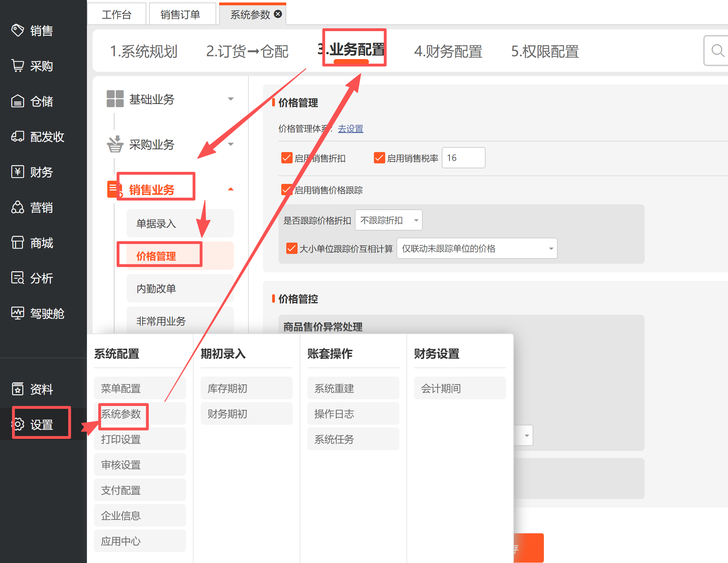The image size is (728, 563).
Task: Click the orange save button at the bottom
Action: point(528,548)
